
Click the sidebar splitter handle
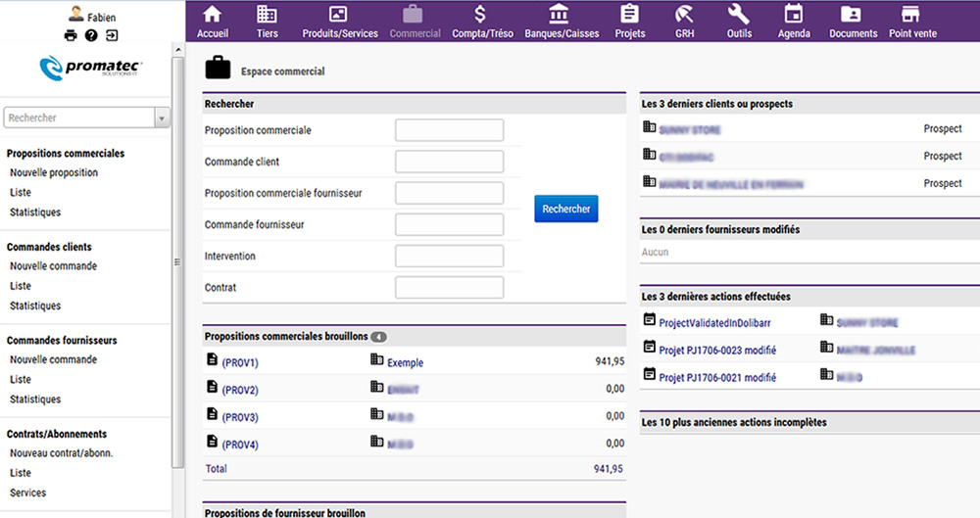click(178, 262)
